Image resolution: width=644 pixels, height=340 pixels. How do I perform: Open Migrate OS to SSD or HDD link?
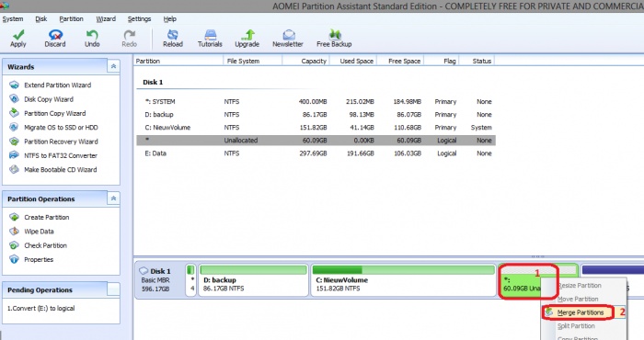61,127
